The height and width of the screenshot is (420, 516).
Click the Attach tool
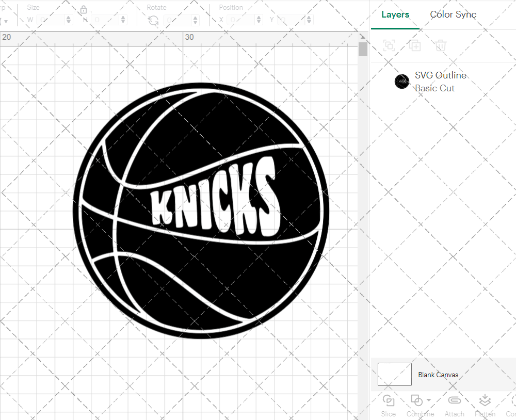454,406
